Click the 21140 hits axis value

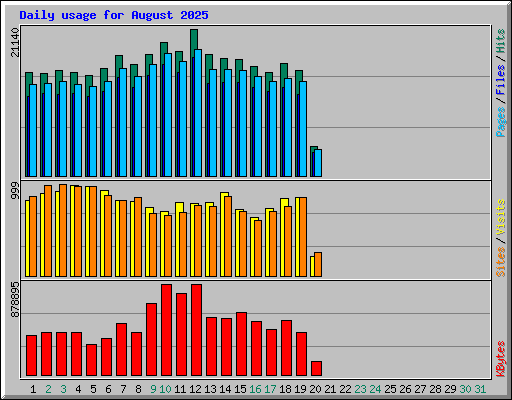pos(15,42)
